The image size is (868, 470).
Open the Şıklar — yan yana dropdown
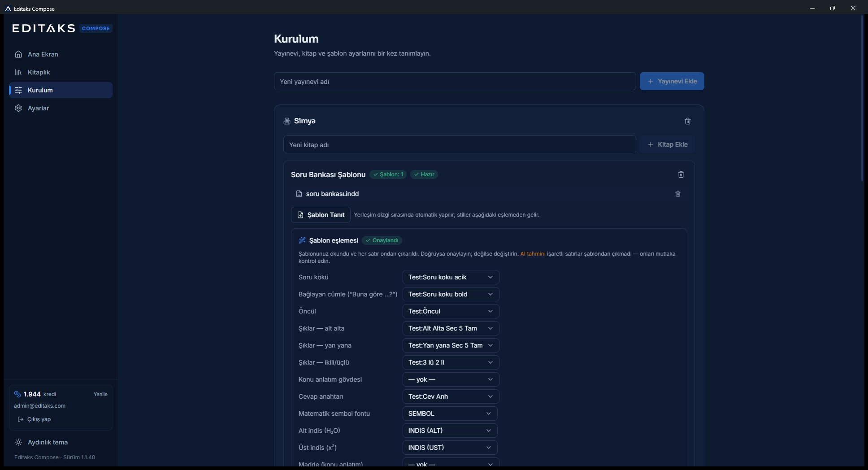click(451, 345)
